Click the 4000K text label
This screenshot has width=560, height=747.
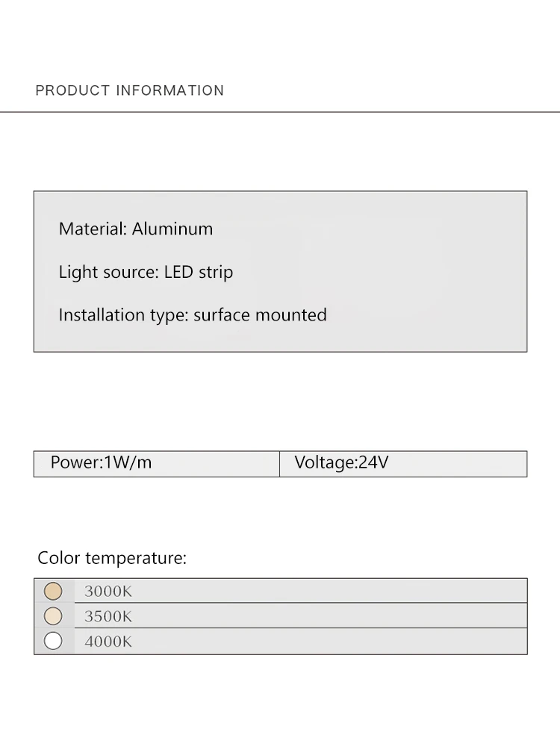coord(108,641)
